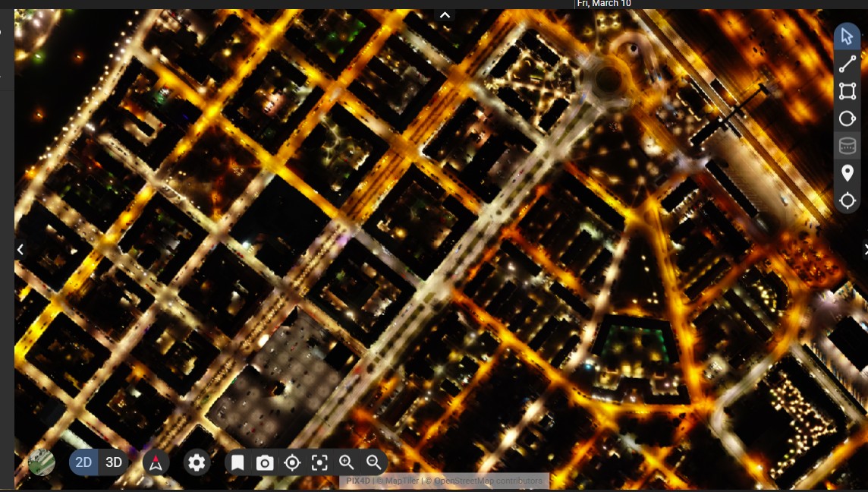Expand the left side panel arrow
Image resolution: width=868 pixels, height=492 pixels.
20,249
